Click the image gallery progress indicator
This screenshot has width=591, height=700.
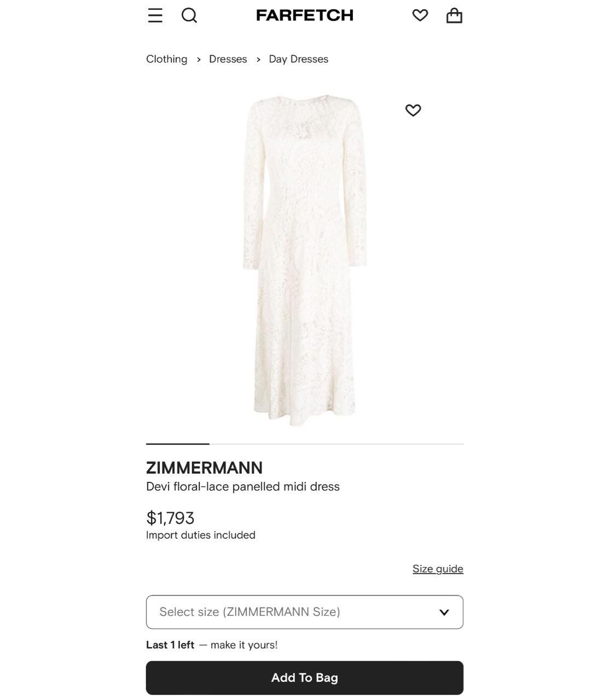click(x=305, y=444)
